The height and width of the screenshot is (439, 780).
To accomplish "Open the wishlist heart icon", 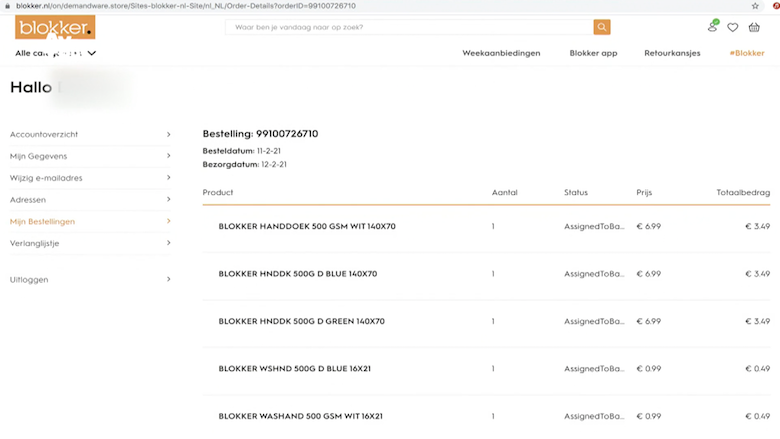I will [x=733, y=27].
